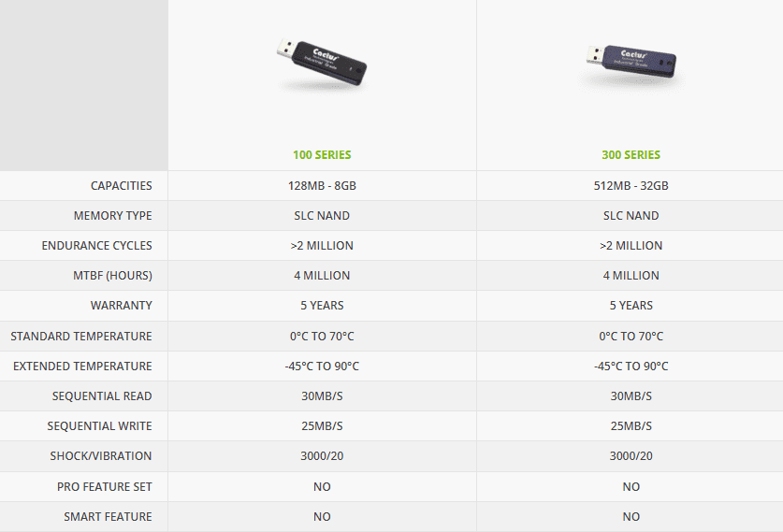This screenshot has height=532, width=783.
Task: Click the 300 Series USB drive image
Action: point(631,64)
